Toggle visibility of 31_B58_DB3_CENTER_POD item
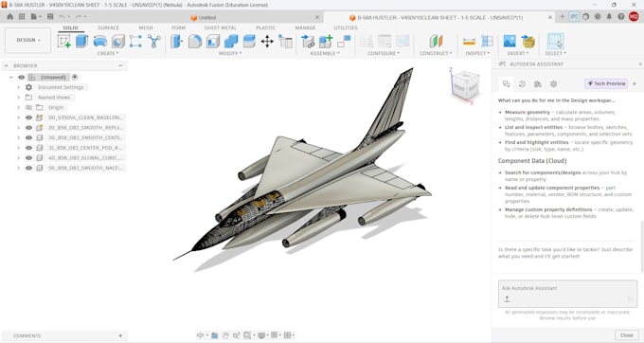Screen dimensions: 644x343 tap(28, 148)
